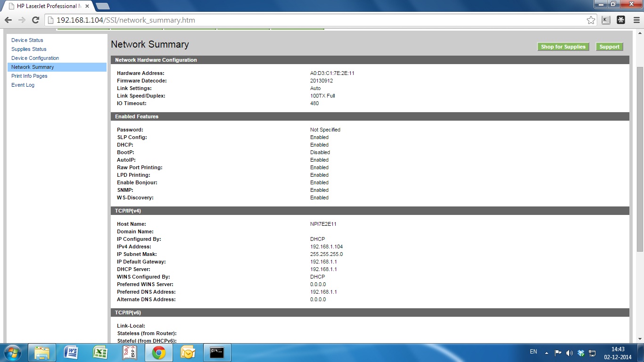644x362 pixels.
Task: Go to the Supplies Status page
Action: click(x=29, y=49)
